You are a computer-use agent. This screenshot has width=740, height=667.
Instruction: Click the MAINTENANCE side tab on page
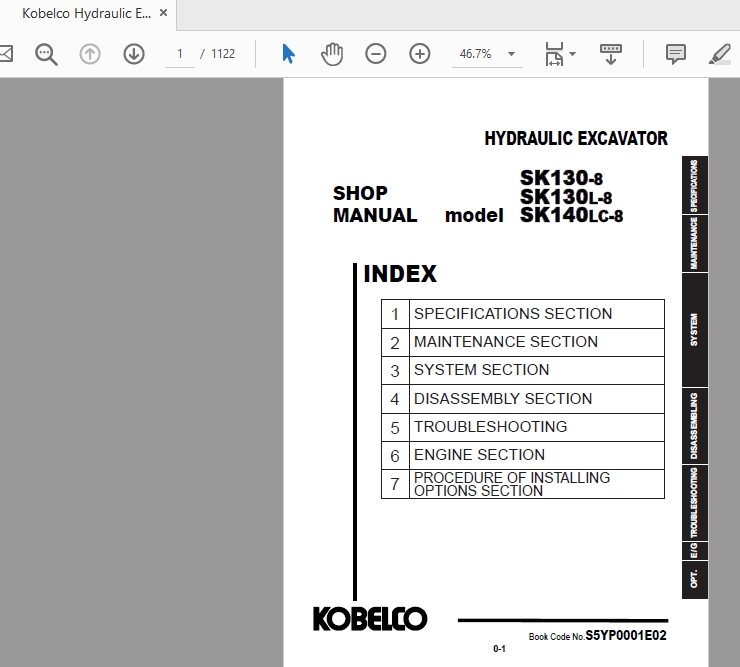click(x=695, y=244)
